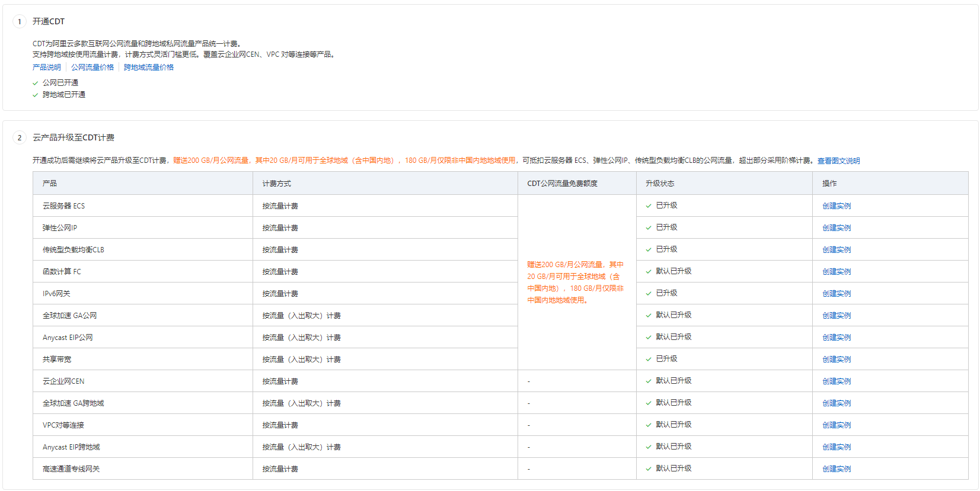Click 创建实例 for 云服务器 ECS
Image resolution: width=980 pixels, height=491 pixels.
point(837,206)
